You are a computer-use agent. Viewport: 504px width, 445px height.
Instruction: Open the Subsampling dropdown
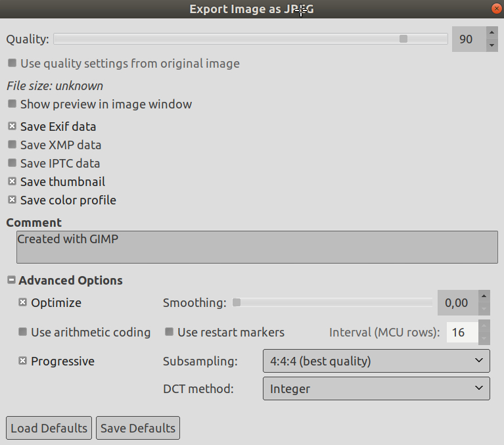[x=377, y=361]
